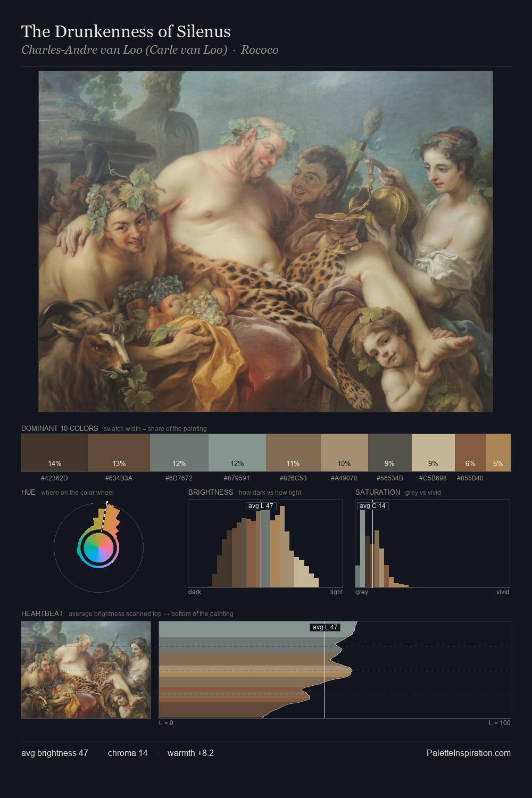This screenshot has width=532, height=798.
Task: Pick the last ochre swatch showing 5%
Action: tap(498, 453)
